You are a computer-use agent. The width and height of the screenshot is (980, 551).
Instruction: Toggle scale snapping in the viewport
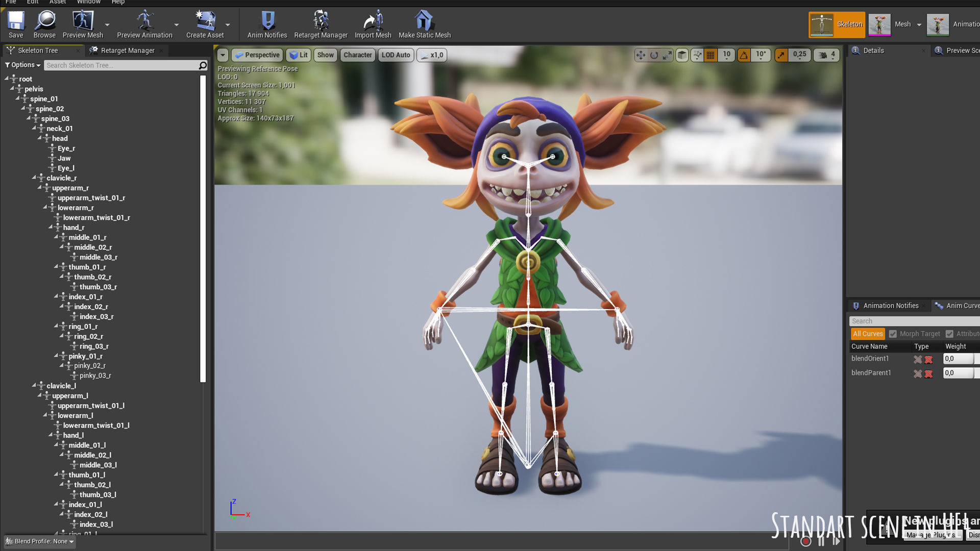click(x=781, y=55)
